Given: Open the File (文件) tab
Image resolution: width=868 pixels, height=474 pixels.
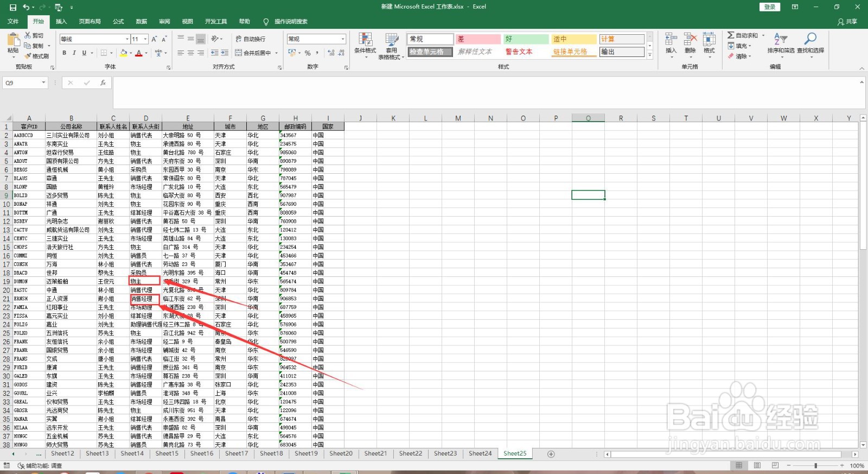Looking at the screenshot, I should [13, 22].
